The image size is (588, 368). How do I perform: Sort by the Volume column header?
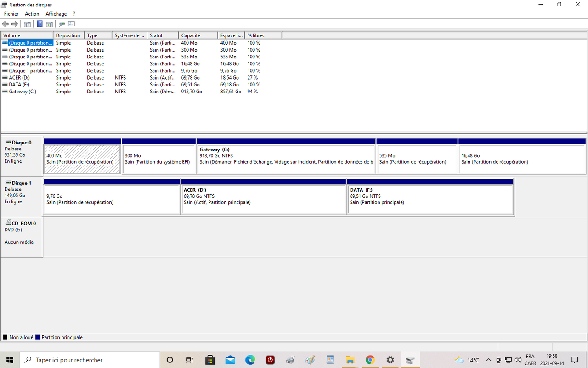point(28,35)
